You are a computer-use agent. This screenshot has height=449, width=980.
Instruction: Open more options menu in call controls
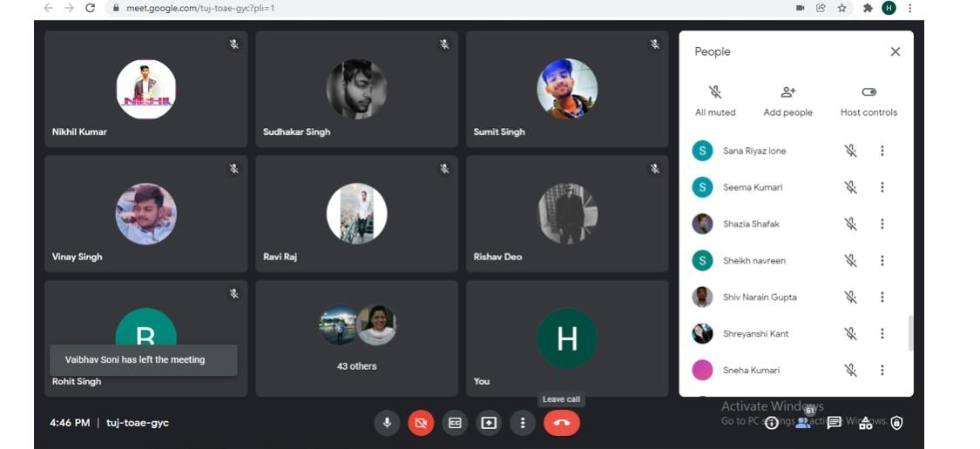click(523, 423)
